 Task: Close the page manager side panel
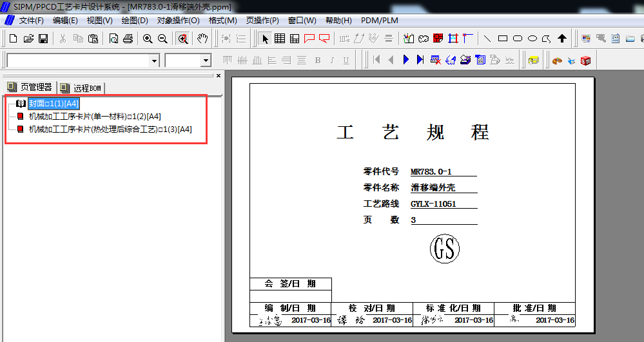(218, 75)
